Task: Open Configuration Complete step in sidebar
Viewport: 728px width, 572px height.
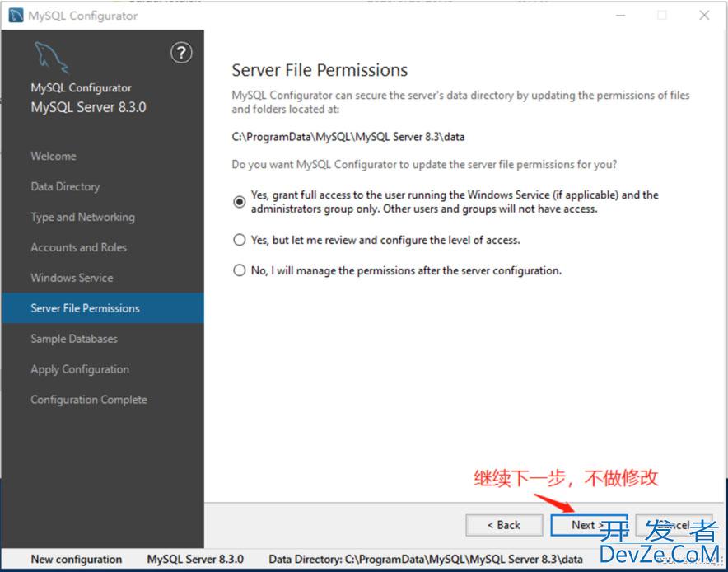Action: (89, 400)
